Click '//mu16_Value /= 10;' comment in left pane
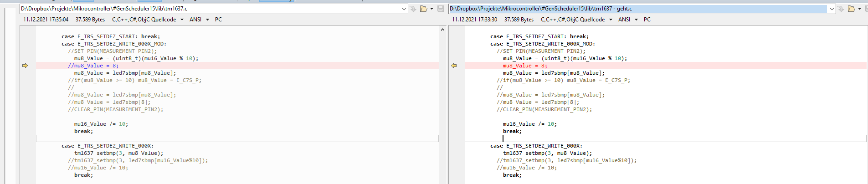Screen dimensions: 868x184 [x=98, y=168]
